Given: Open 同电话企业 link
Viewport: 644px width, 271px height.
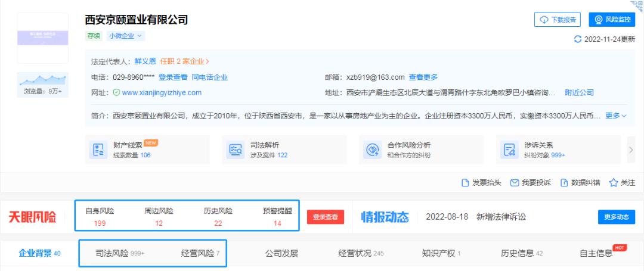Looking at the screenshot, I should point(210,77).
